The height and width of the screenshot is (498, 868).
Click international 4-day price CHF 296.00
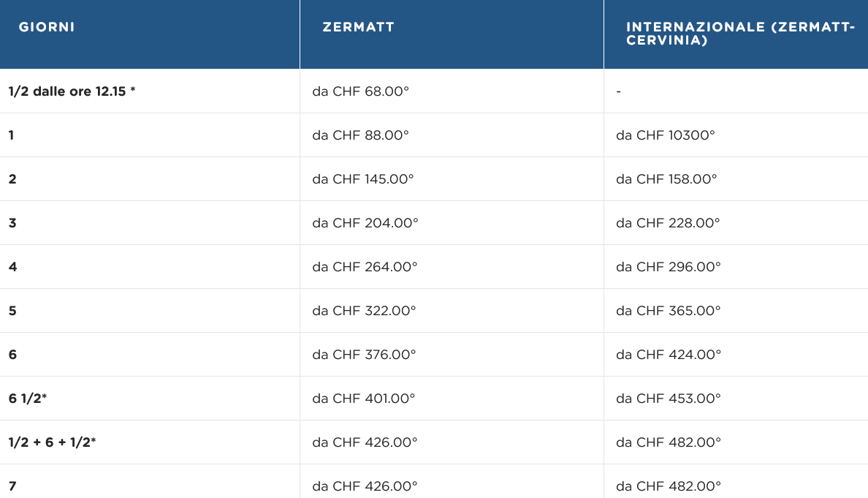pyautogui.click(x=669, y=266)
